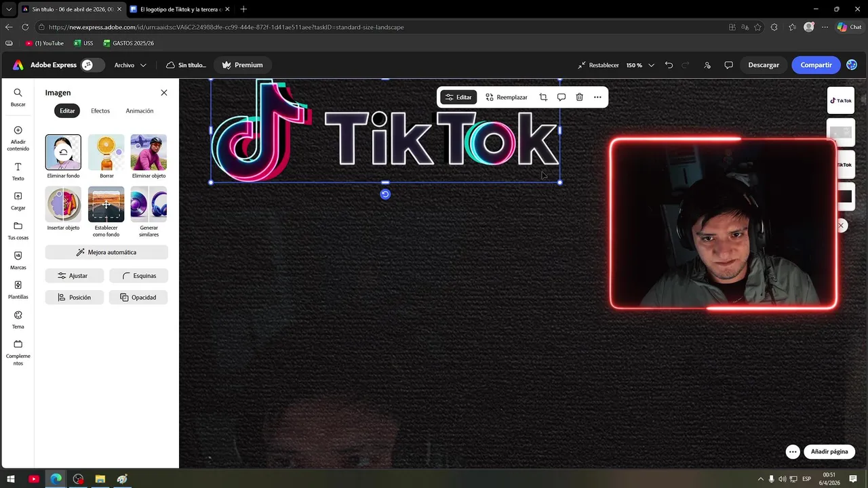The image size is (868, 488).
Task: Close the layers stack with X button
Action: [841, 225]
